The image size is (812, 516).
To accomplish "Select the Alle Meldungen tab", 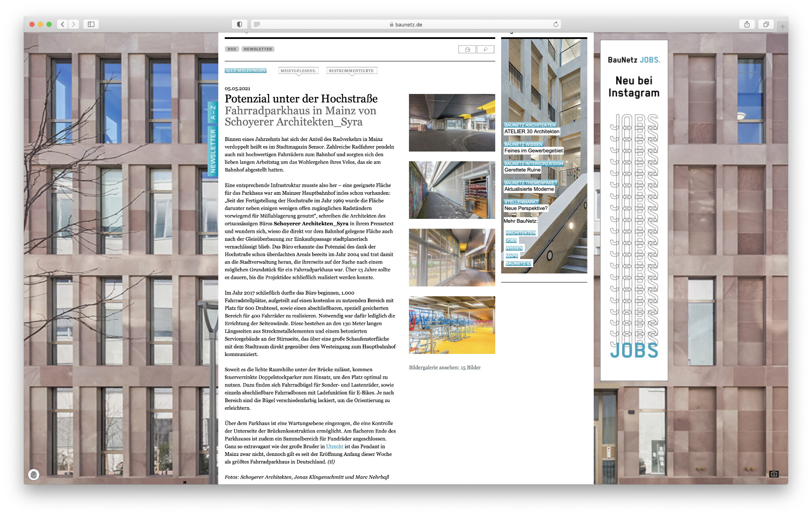I will [245, 71].
